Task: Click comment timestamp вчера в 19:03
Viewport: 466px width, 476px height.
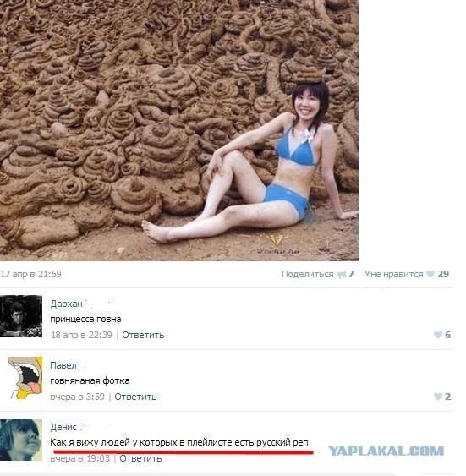Action: click(79, 458)
